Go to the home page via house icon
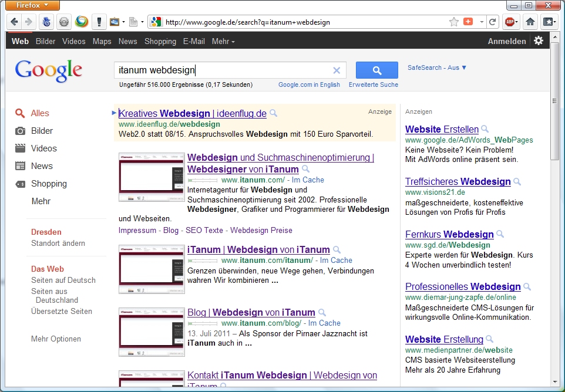The image size is (565, 392). coord(530,22)
